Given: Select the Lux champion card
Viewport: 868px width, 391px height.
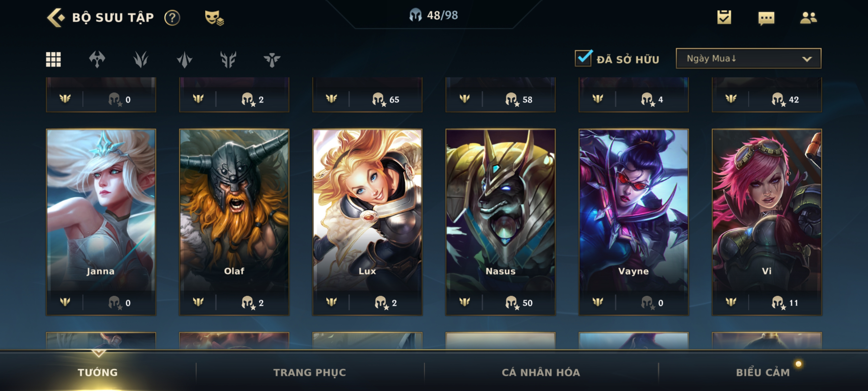Looking at the screenshot, I should pyautogui.click(x=367, y=222).
